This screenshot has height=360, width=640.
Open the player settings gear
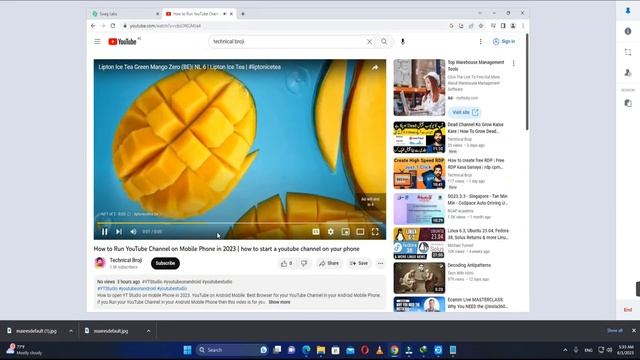click(x=331, y=232)
